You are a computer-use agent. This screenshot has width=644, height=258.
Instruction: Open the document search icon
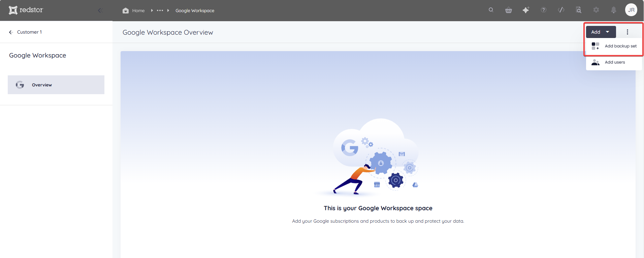(579, 10)
